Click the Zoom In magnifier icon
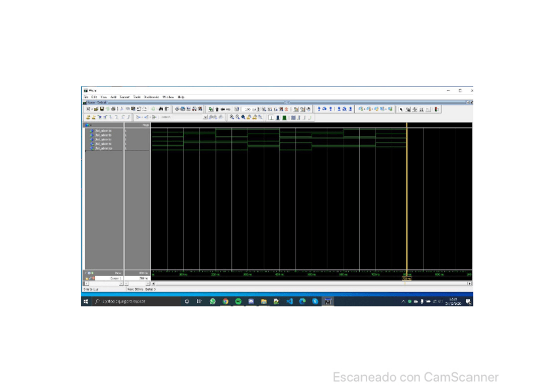The width and height of the screenshot is (555, 392). (x=232, y=117)
